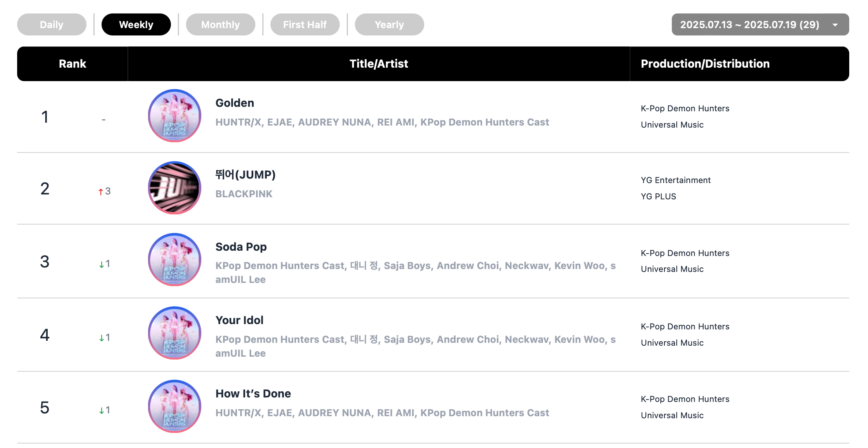
Task: Click the red up-arrow rank change for JUMP
Action: click(101, 192)
